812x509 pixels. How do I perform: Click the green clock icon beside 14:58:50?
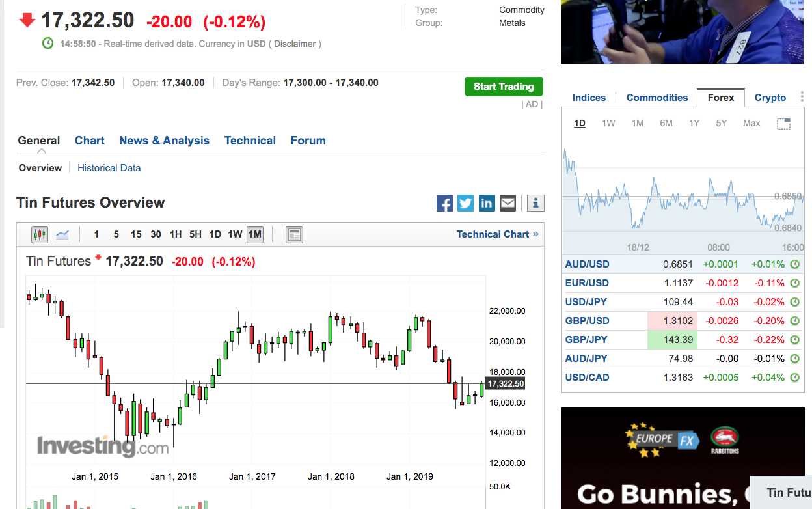click(x=47, y=43)
